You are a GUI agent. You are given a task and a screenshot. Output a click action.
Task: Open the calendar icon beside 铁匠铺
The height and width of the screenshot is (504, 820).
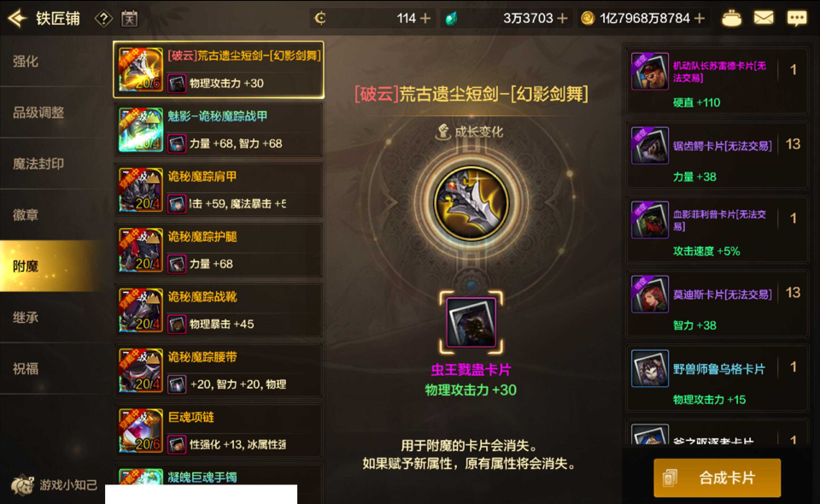[129, 19]
